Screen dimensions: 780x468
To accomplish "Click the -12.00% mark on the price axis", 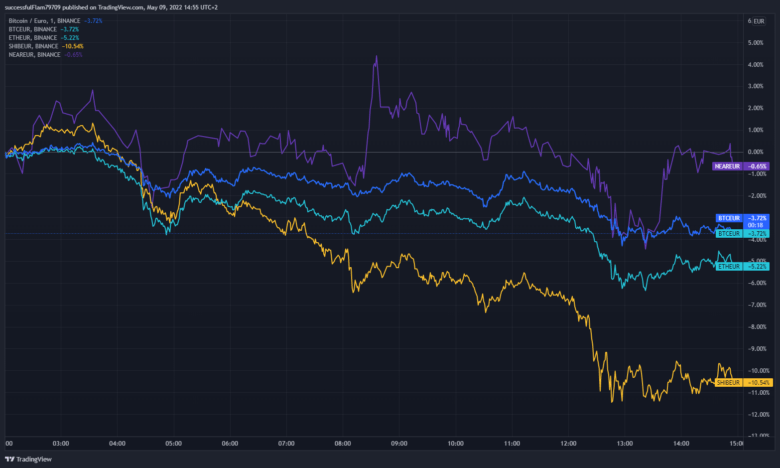I will pos(758,414).
